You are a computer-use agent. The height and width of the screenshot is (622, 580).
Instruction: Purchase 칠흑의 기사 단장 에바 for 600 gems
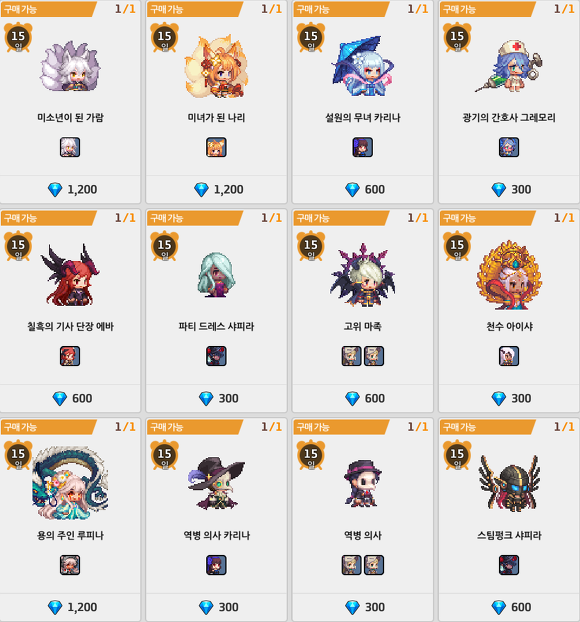tap(70, 398)
